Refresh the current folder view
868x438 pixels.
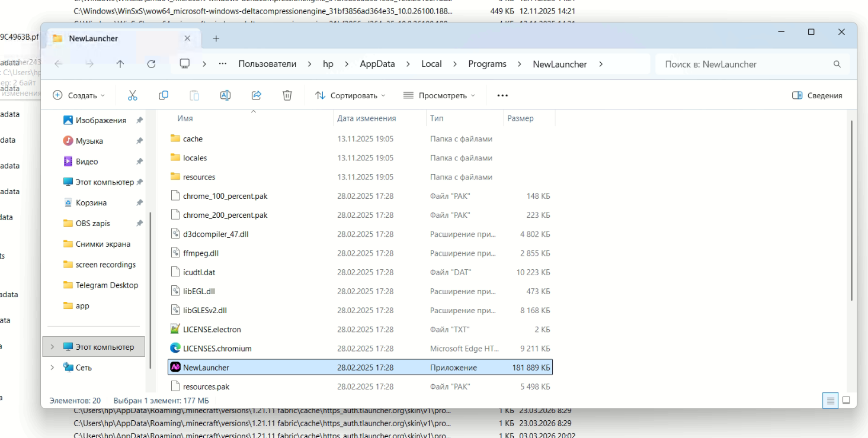point(151,64)
